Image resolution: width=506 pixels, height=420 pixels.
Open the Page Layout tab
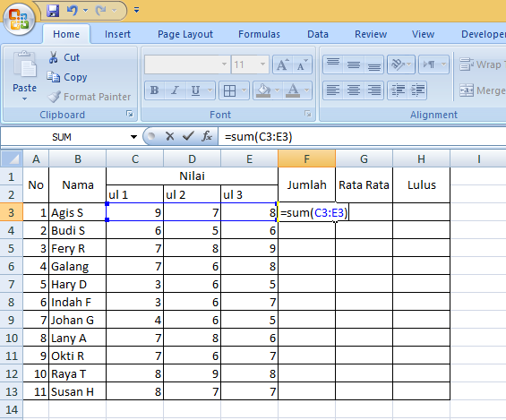[x=185, y=34]
